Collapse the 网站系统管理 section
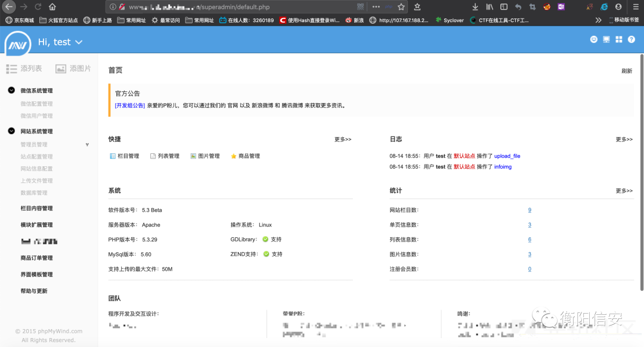Viewport: 644px width, 347px height. [11, 131]
